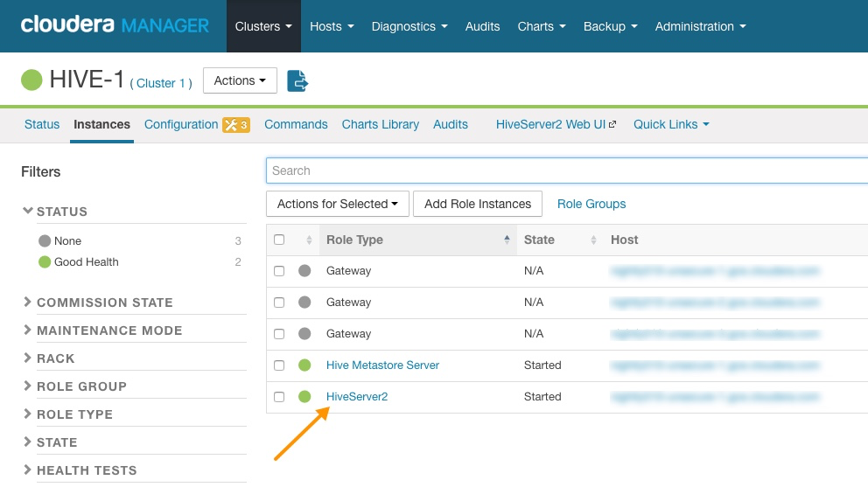Click Add Role Instances button

(x=478, y=204)
